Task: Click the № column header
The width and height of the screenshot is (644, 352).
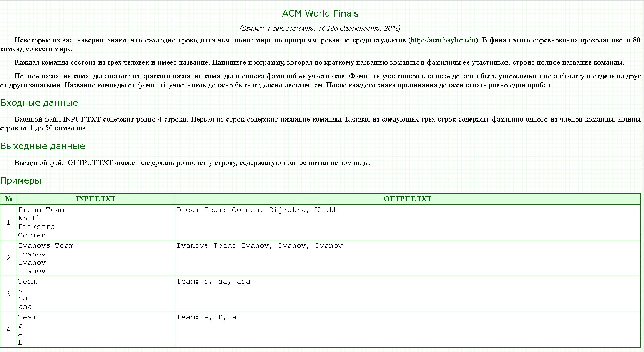Action: coord(8,199)
